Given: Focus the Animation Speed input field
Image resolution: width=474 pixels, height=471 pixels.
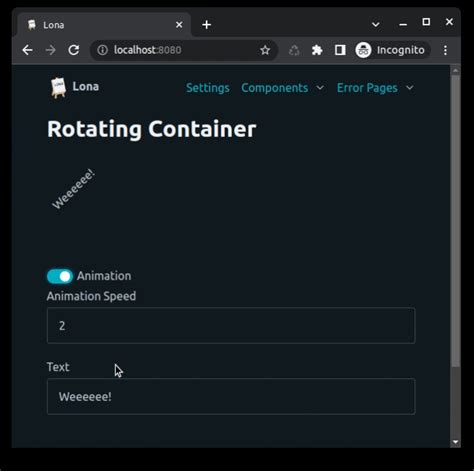Looking at the screenshot, I should pos(231,325).
